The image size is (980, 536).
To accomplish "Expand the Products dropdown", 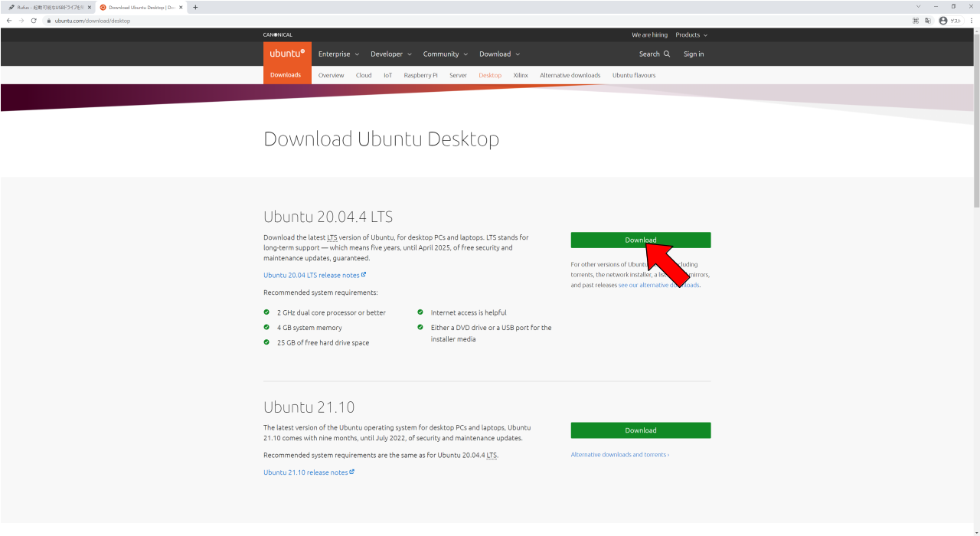I will point(691,34).
